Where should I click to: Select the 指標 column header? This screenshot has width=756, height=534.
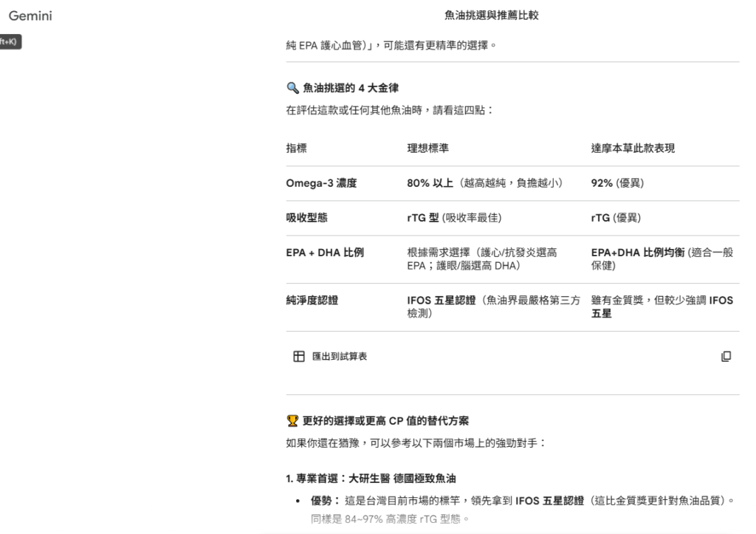[x=296, y=148]
